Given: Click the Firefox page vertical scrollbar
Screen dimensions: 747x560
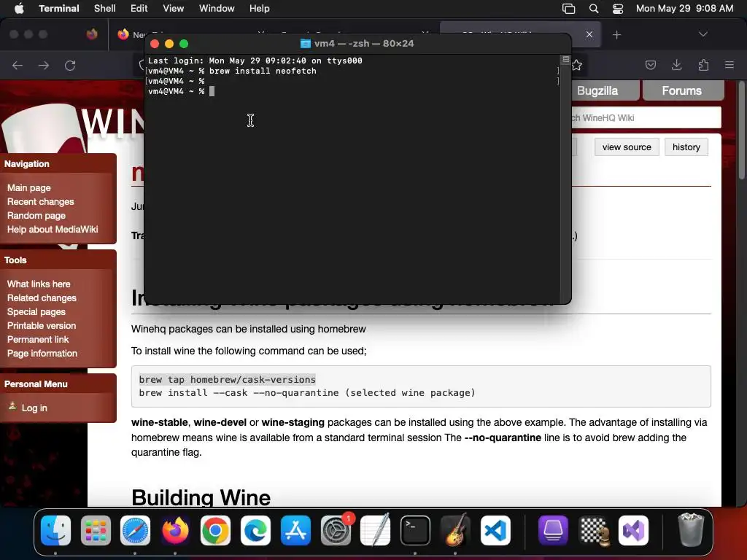Looking at the screenshot, I should click(741, 131).
